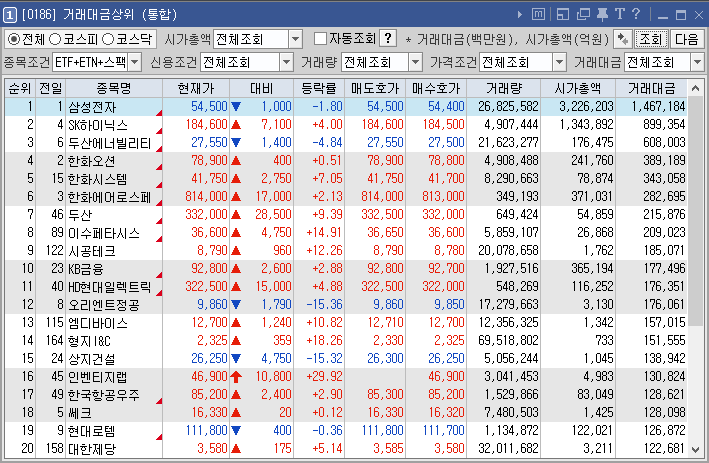Screen dimensions: 709x463
Task: Select the 전체 radio button
Action: (14, 39)
